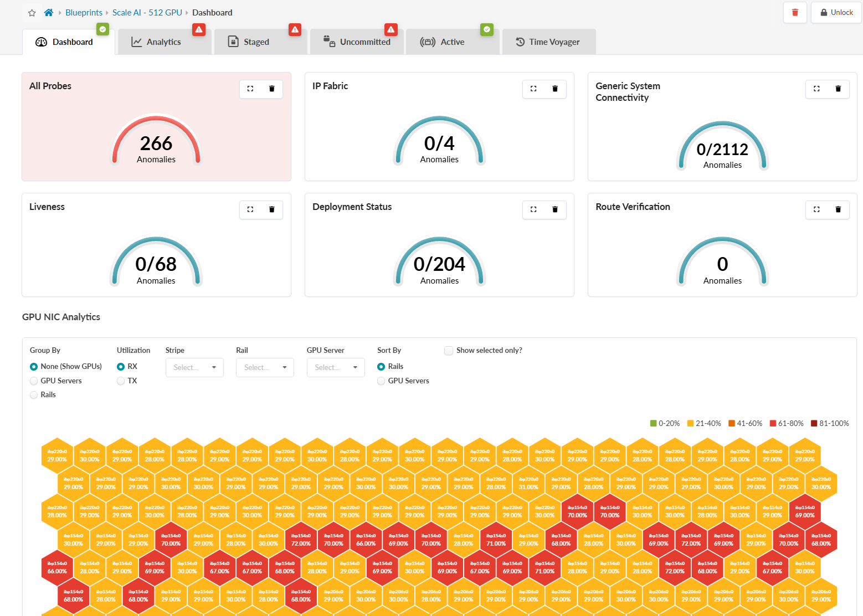Click the 61-80% red legend swatch
Image resolution: width=863 pixels, height=616 pixels.
(x=773, y=424)
